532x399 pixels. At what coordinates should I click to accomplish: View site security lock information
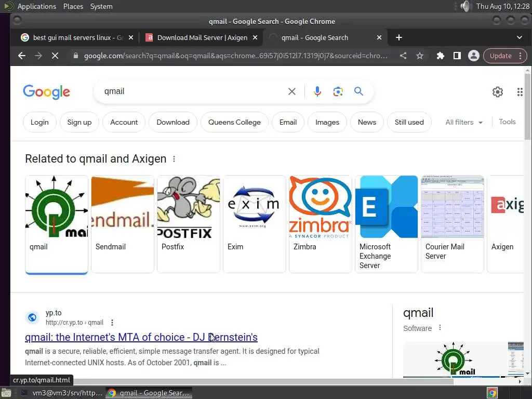76,56
